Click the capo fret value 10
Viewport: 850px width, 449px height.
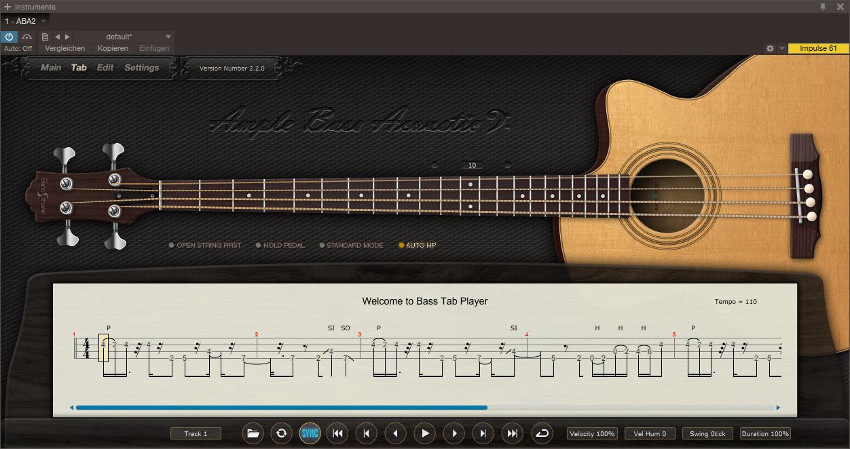click(472, 165)
